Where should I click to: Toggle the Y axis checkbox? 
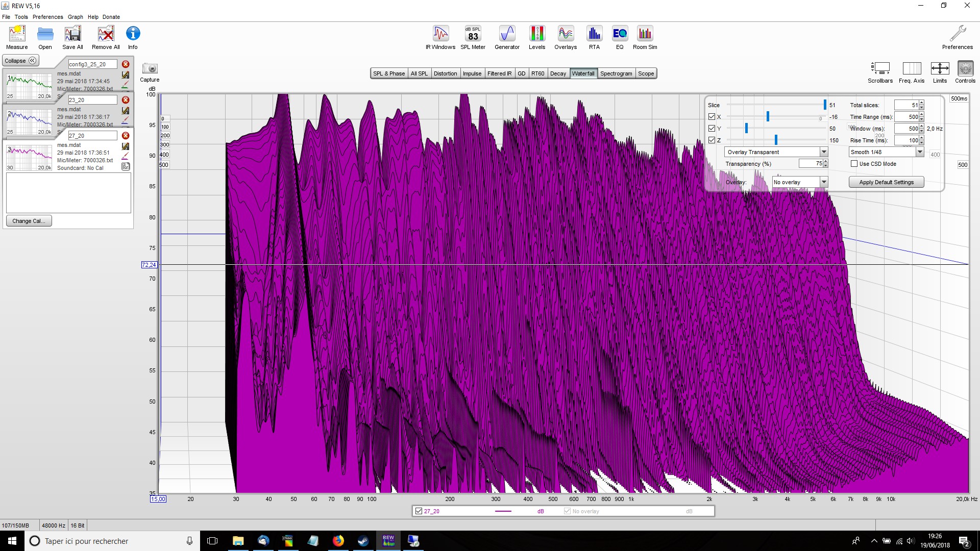[712, 129]
